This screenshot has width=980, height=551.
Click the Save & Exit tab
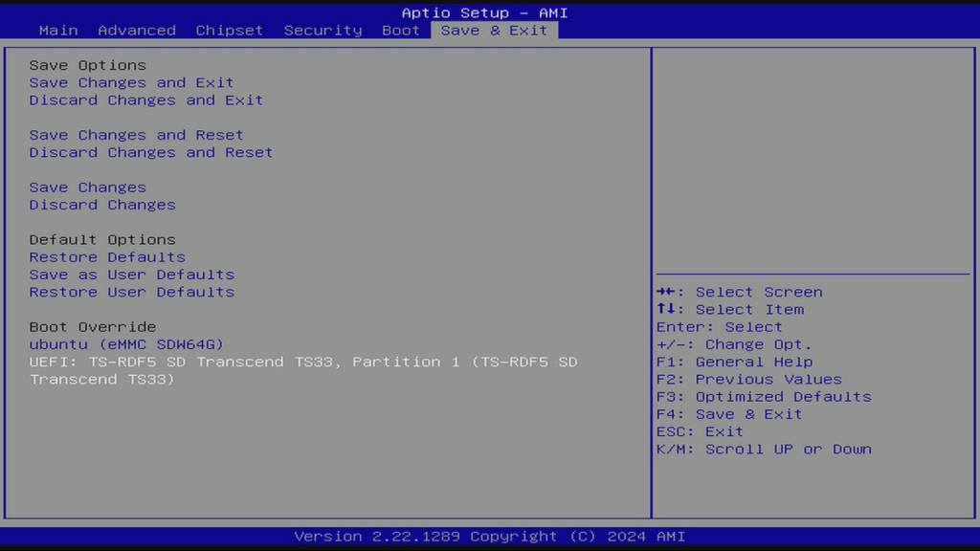[x=494, y=30]
